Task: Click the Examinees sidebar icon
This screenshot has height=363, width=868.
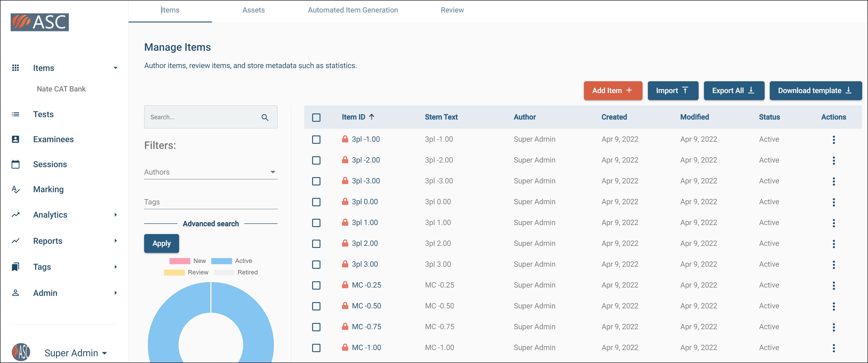Action: pos(16,139)
